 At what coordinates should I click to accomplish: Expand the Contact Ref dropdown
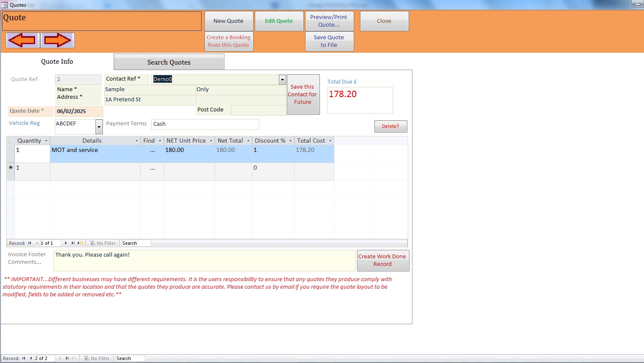[x=282, y=79]
